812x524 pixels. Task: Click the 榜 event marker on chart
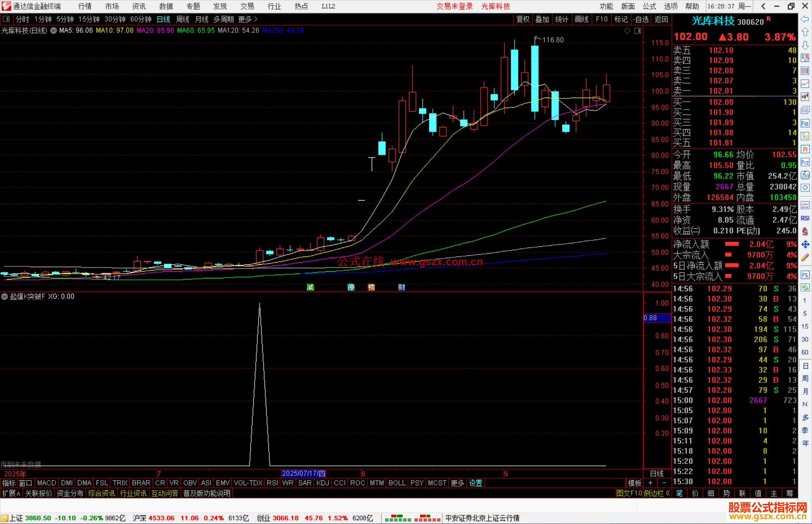(371, 287)
